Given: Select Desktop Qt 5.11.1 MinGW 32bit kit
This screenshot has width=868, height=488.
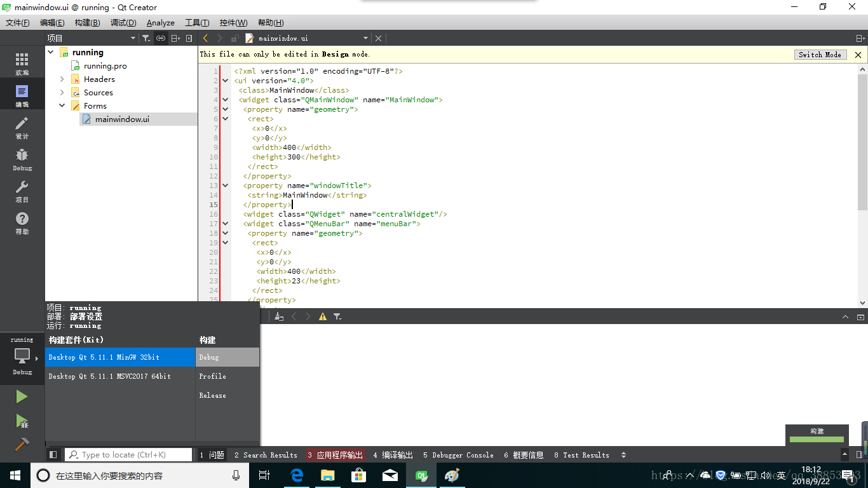Looking at the screenshot, I should (x=120, y=357).
